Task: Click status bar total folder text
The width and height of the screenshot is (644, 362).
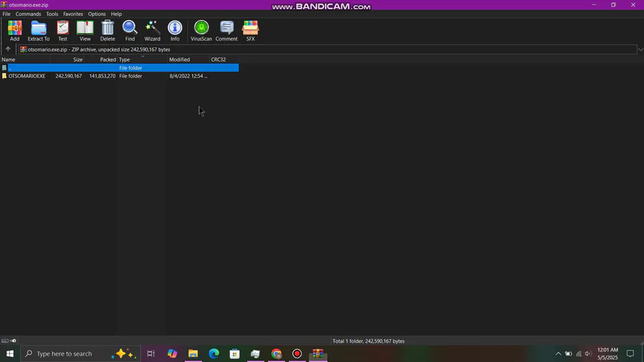Action: coord(369,341)
